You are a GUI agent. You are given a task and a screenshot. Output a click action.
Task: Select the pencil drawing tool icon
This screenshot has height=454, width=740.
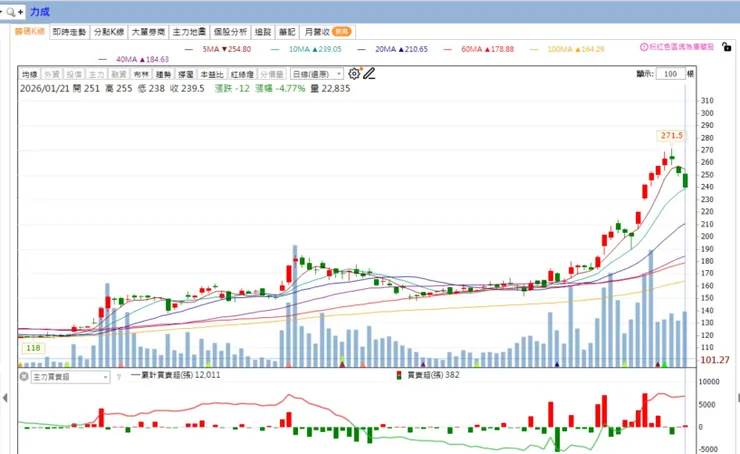tap(369, 73)
